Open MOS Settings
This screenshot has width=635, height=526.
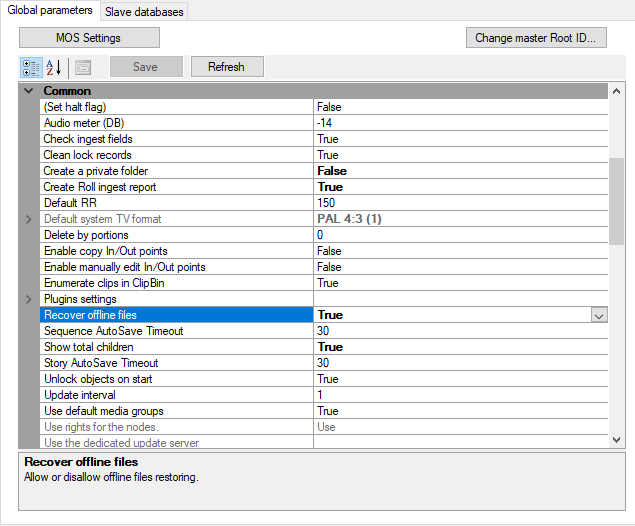[x=89, y=38]
